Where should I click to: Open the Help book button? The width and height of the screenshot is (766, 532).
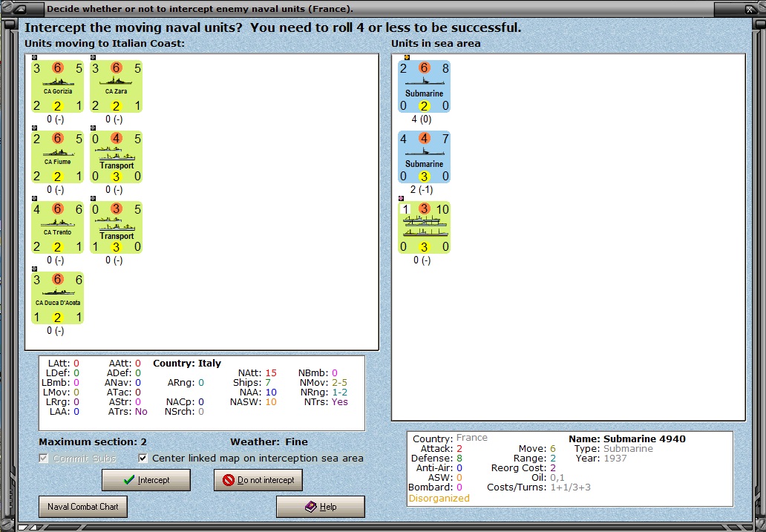(321, 507)
